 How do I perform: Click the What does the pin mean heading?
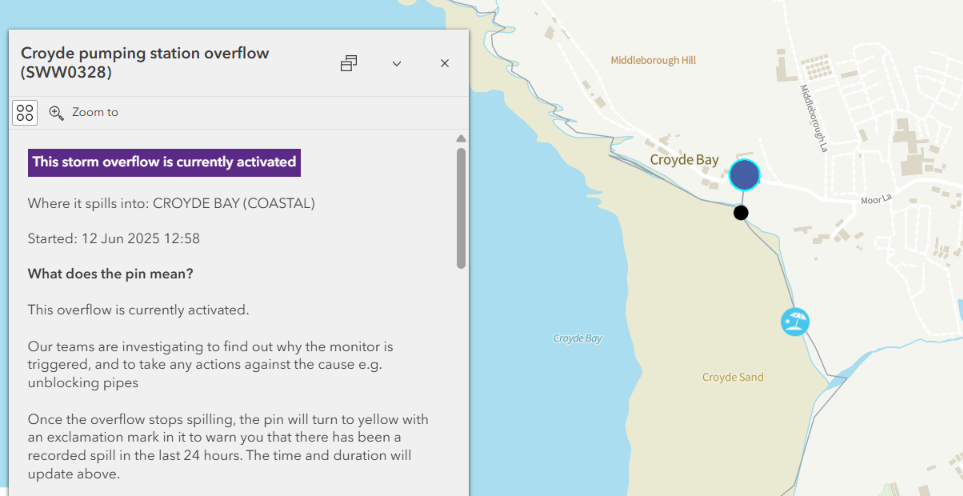click(x=111, y=274)
